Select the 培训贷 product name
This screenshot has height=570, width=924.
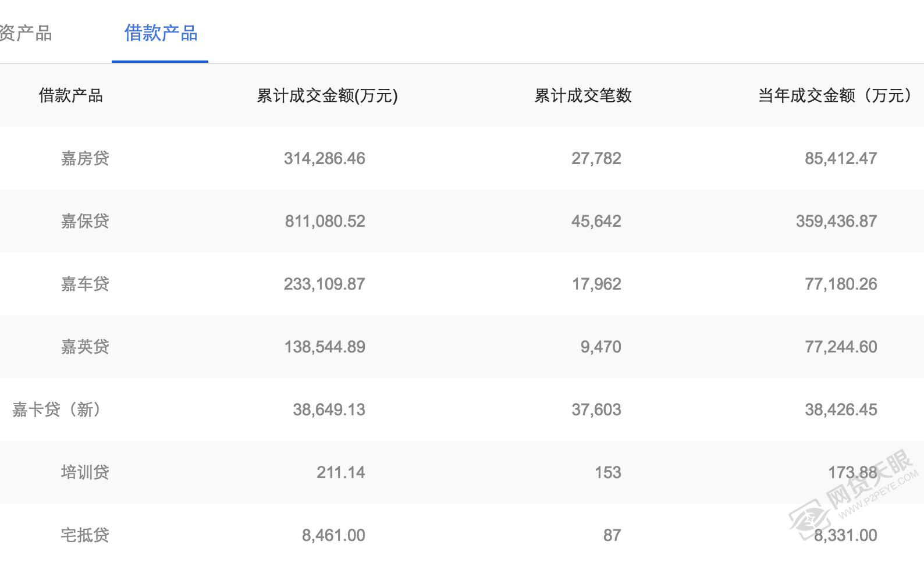85,472
